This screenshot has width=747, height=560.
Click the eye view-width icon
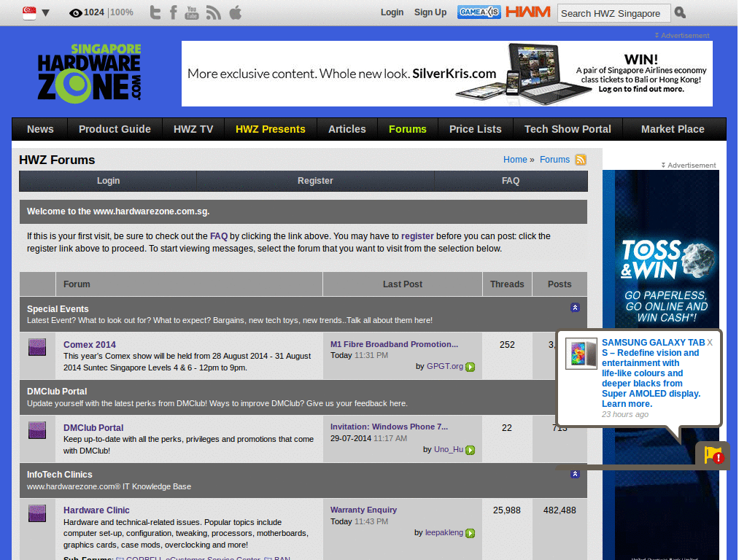pyautogui.click(x=75, y=13)
